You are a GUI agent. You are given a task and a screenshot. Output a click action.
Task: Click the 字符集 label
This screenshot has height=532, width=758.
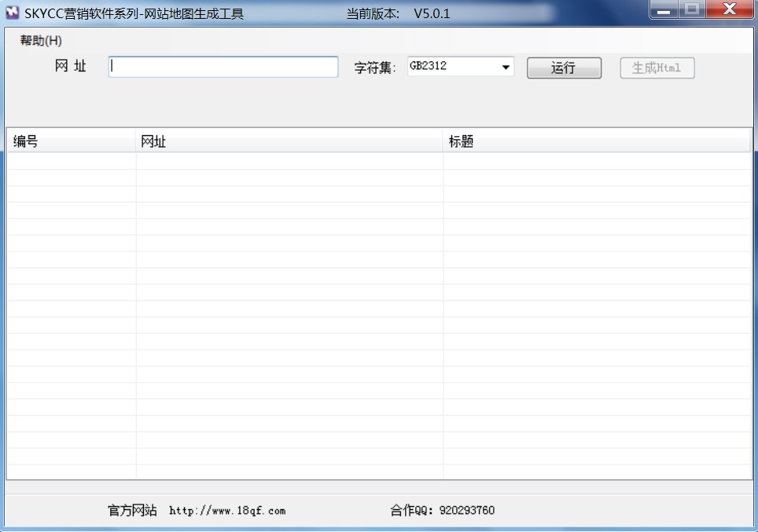pos(375,68)
